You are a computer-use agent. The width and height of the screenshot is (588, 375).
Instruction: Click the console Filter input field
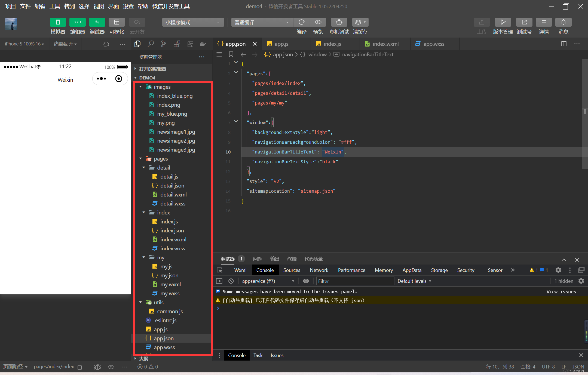355,281
